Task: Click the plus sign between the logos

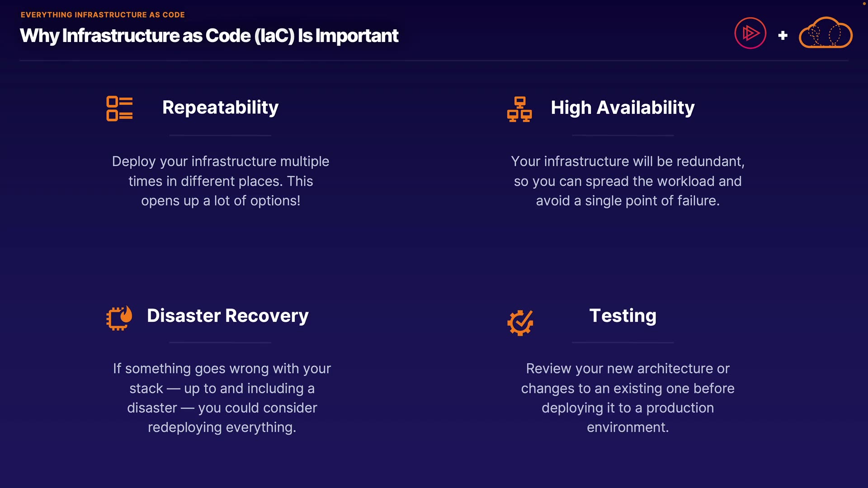Action: (783, 35)
